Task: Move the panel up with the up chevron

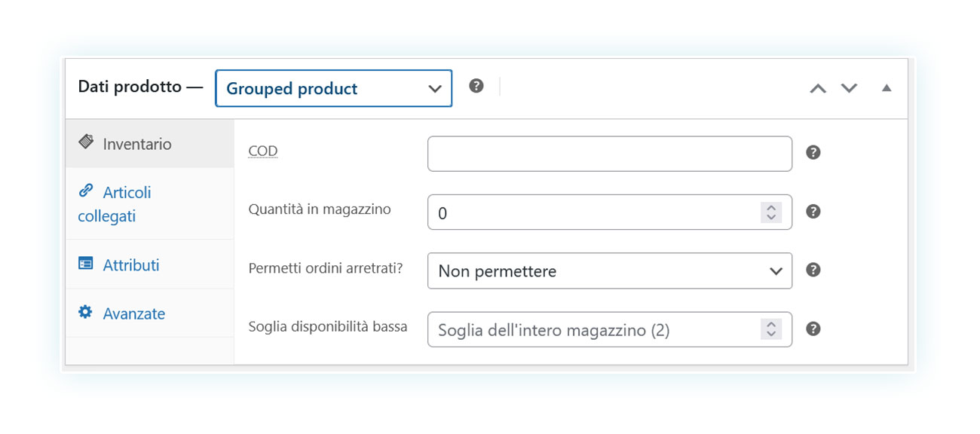Action: [x=818, y=88]
